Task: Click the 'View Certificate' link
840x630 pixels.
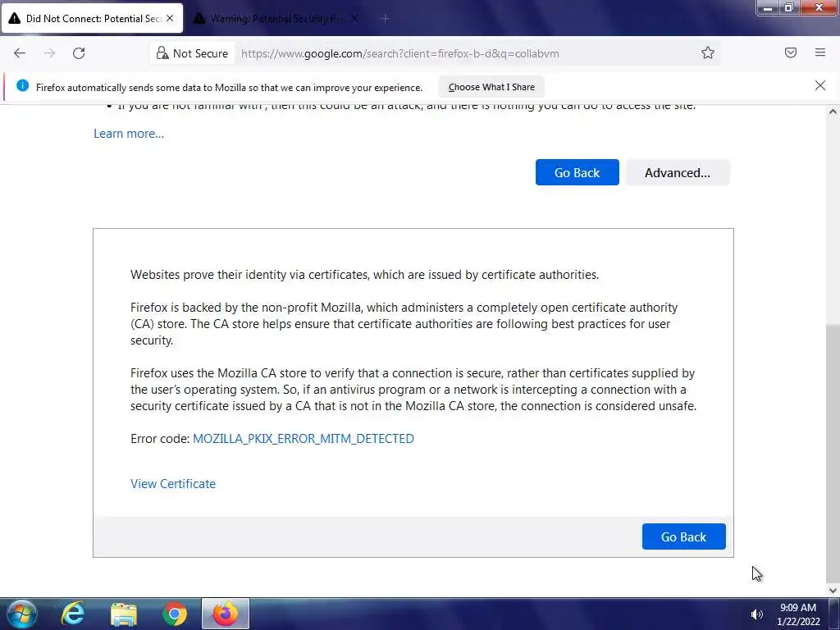Action: point(173,484)
